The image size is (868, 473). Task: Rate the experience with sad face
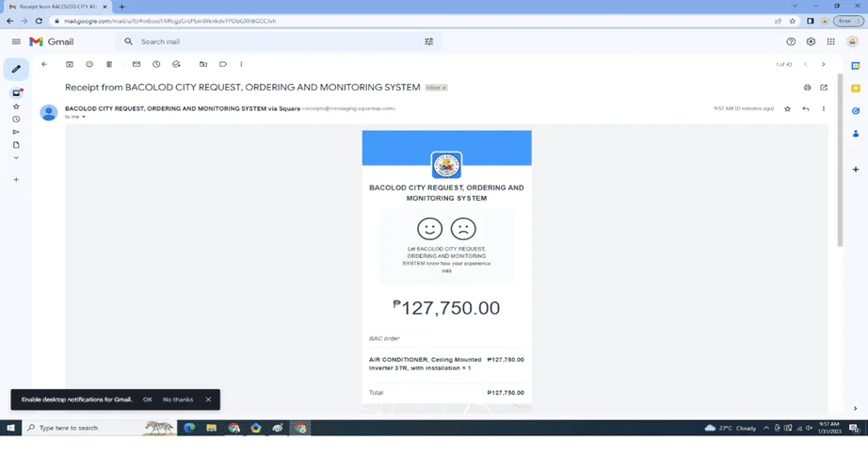pos(463,228)
